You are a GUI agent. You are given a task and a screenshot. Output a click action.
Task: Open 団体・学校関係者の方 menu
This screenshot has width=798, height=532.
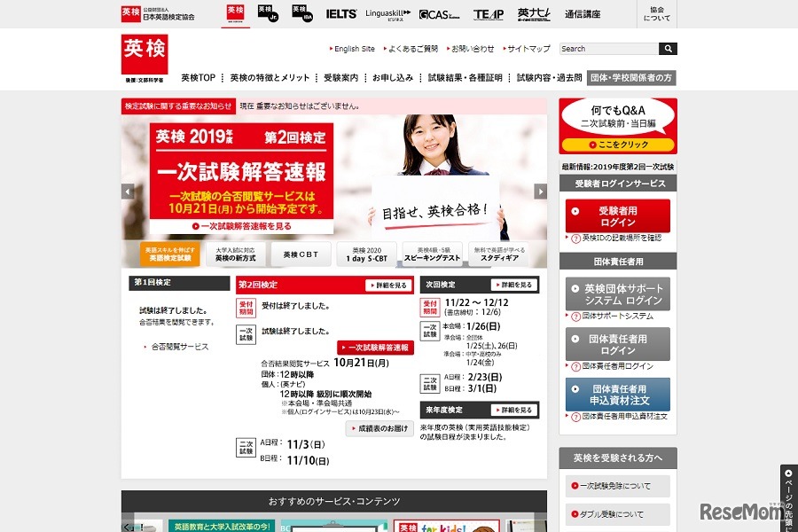(x=631, y=78)
